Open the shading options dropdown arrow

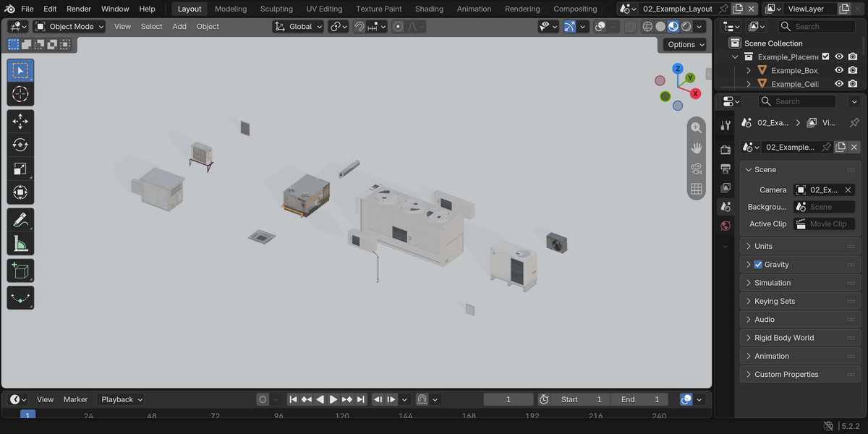click(700, 26)
